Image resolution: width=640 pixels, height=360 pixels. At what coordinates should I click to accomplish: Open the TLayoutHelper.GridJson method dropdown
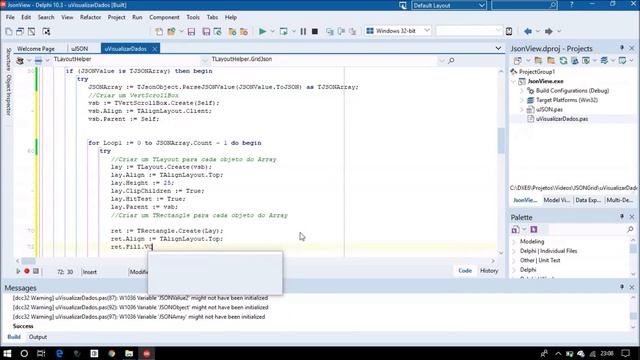(441, 60)
